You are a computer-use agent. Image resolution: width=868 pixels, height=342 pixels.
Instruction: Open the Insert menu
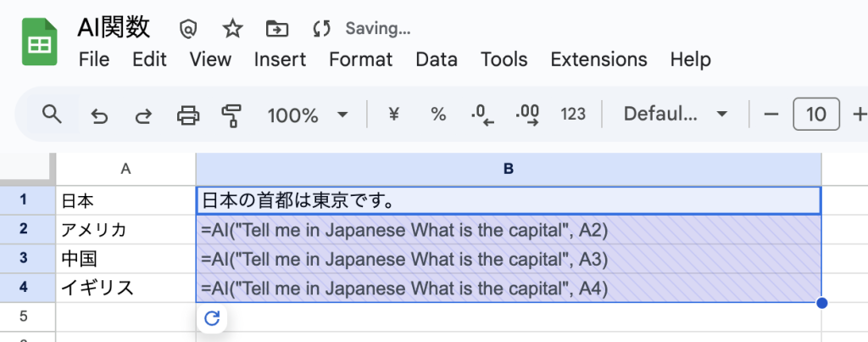click(280, 59)
